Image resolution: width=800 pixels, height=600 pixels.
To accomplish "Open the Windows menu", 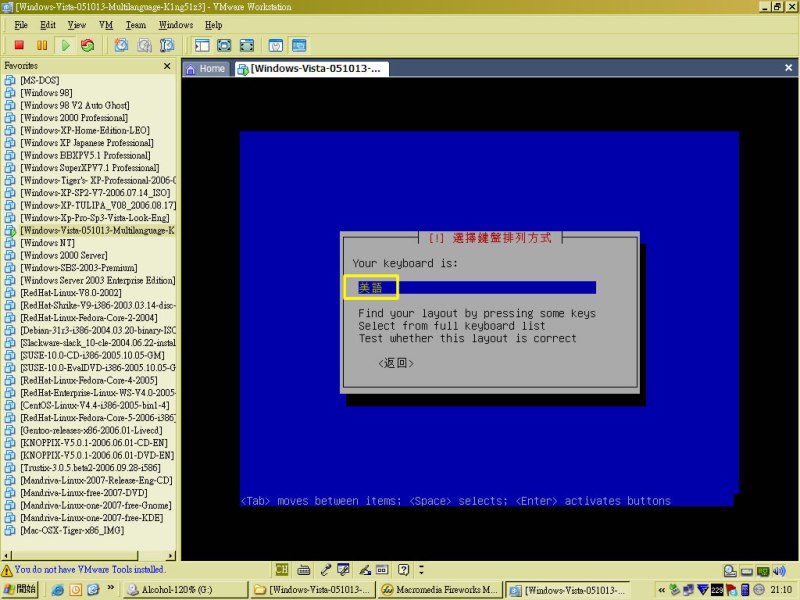I will (x=176, y=24).
